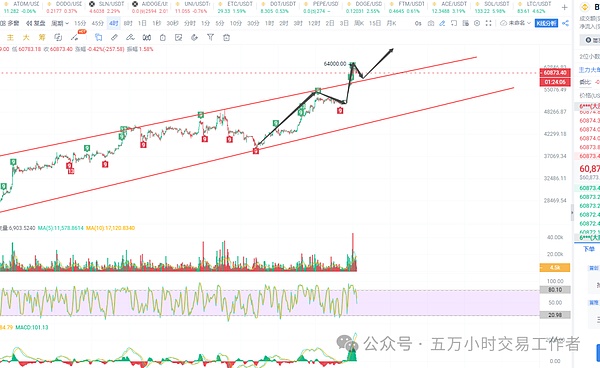The image size is (600, 368).
Task: Select the 分时 time-sharing view
Action: click(x=190, y=23)
